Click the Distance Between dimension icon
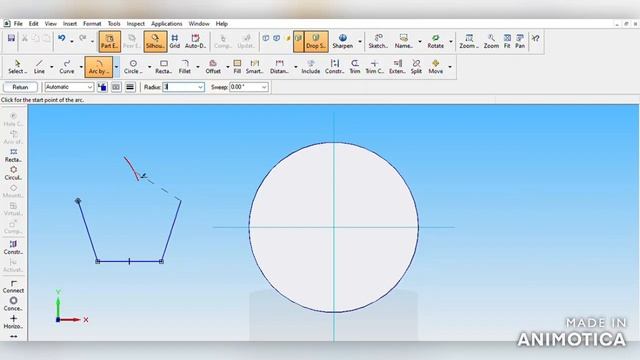 tap(279, 67)
